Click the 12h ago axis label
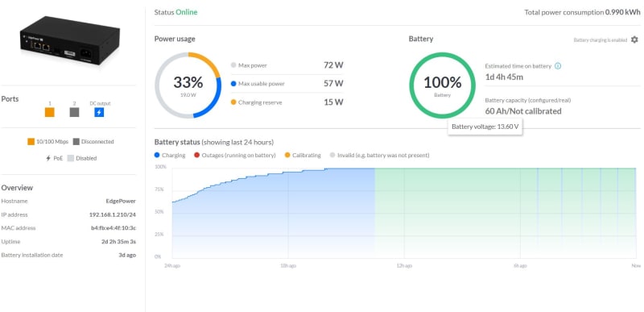644x312 pixels. pyautogui.click(x=404, y=266)
